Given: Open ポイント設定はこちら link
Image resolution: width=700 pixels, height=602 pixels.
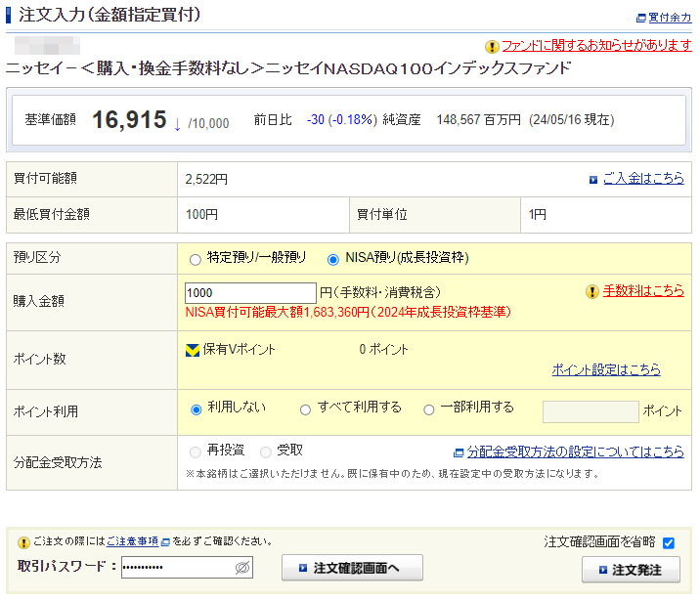Looking at the screenshot, I should click(x=606, y=369).
